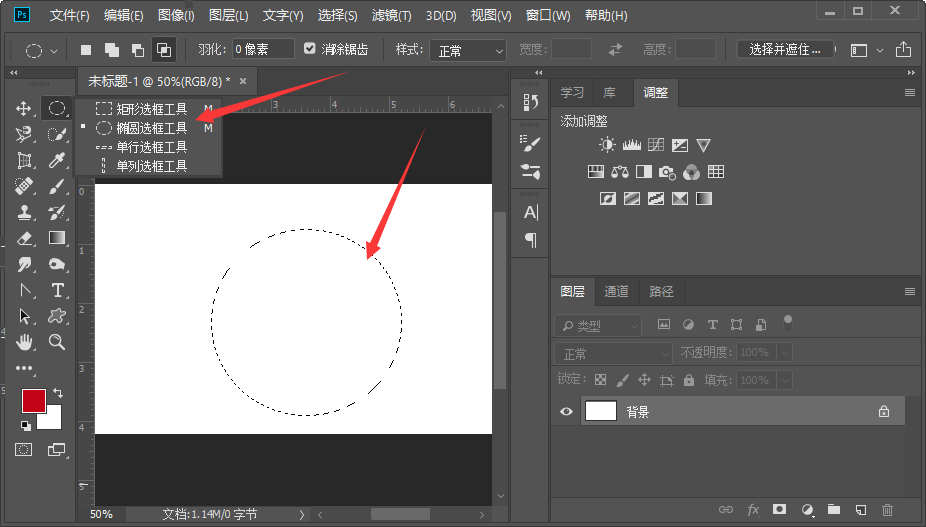Select the Zoom tool
The image size is (926, 527).
[57, 342]
